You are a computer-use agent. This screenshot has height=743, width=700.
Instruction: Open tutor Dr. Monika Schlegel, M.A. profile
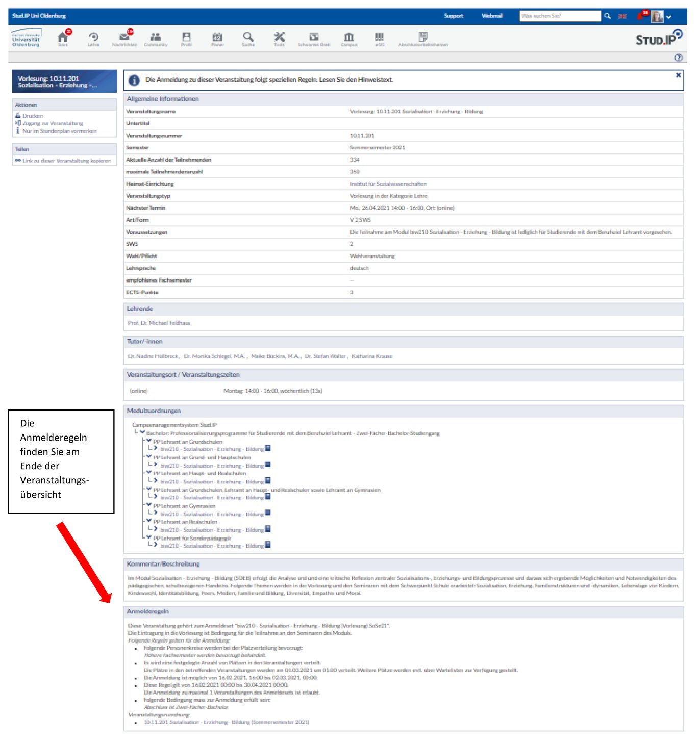(x=215, y=356)
